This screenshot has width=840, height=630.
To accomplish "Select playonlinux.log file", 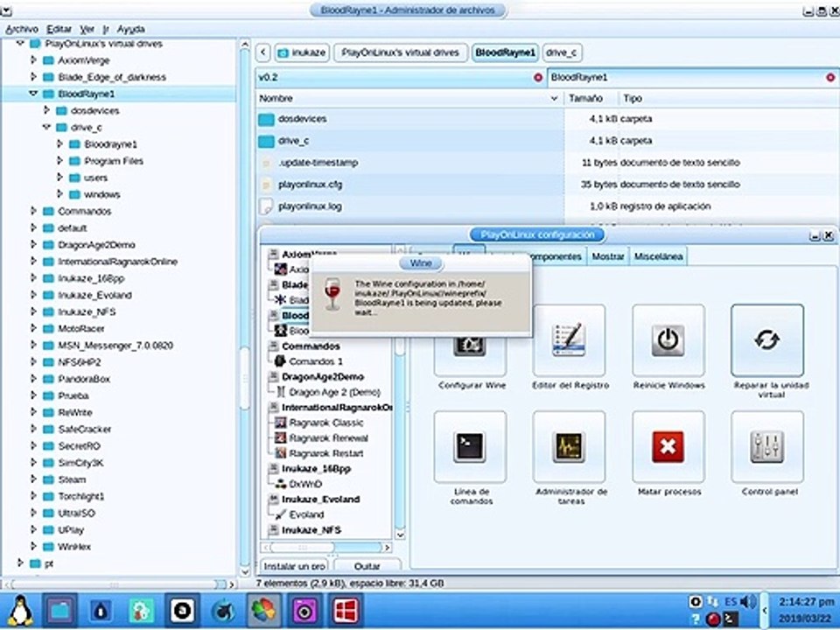I will point(310,206).
